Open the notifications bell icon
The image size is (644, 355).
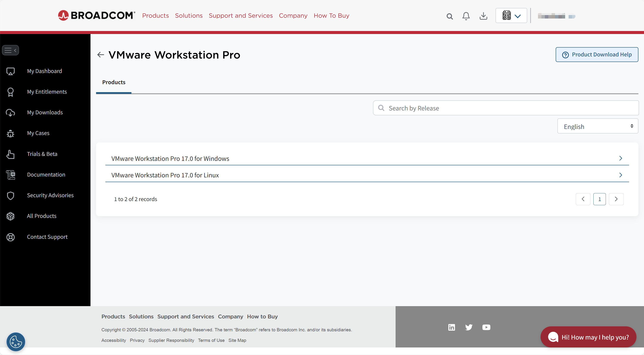(466, 16)
